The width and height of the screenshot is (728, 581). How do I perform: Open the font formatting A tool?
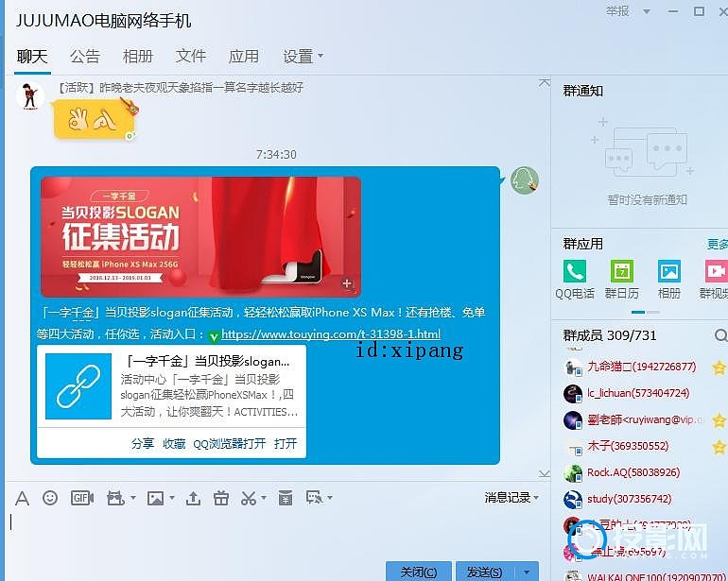click(22, 499)
